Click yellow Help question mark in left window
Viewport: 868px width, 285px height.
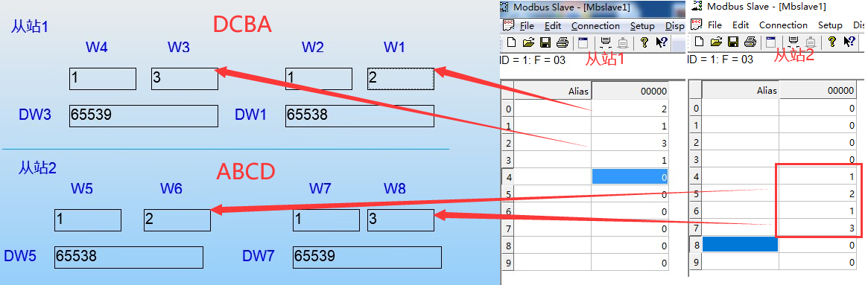click(644, 42)
